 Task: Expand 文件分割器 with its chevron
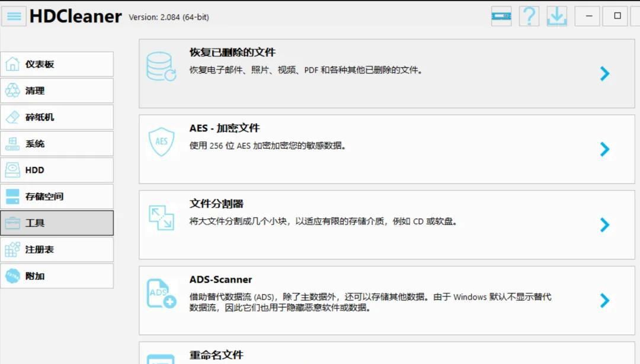pyautogui.click(x=605, y=224)
